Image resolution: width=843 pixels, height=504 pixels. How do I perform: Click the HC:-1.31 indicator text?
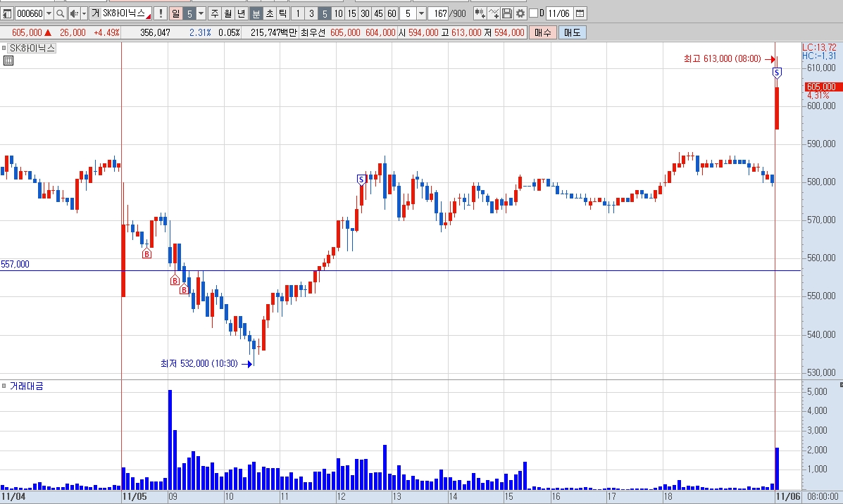819,56
